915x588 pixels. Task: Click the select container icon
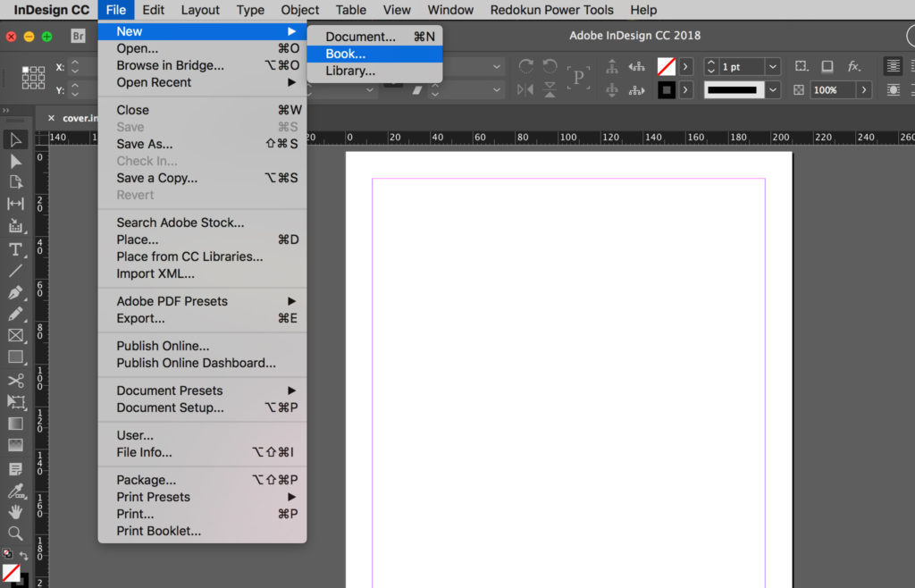(x=612, y=66)
